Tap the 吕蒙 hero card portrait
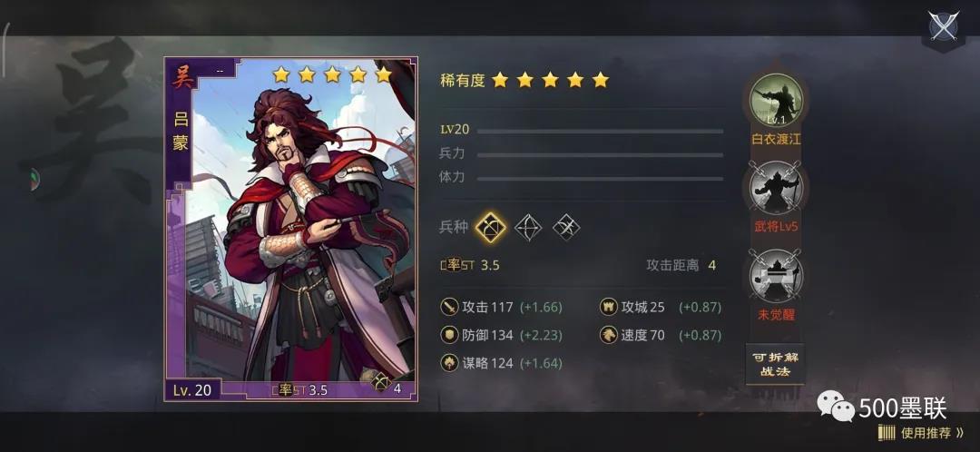Viewport: 980px width, 452px height. [x=291, y=230]
